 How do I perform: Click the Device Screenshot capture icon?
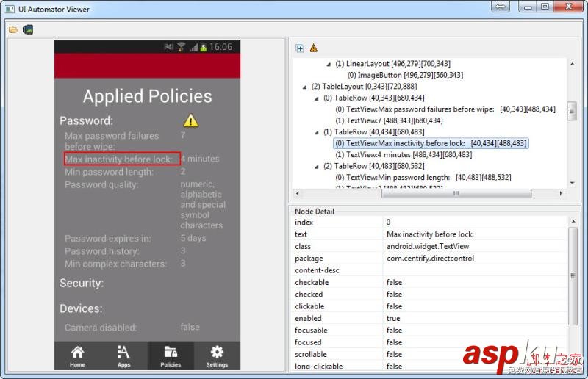tap(28, 29)
